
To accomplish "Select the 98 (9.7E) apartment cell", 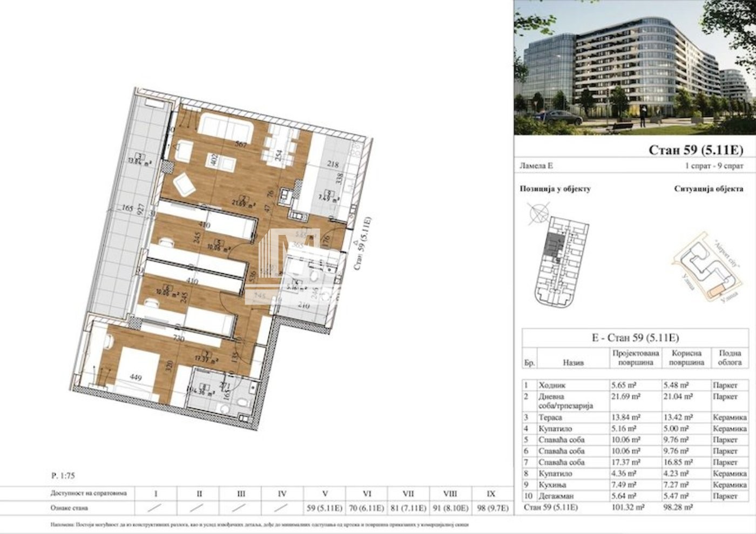I will (x=491, y=508).
